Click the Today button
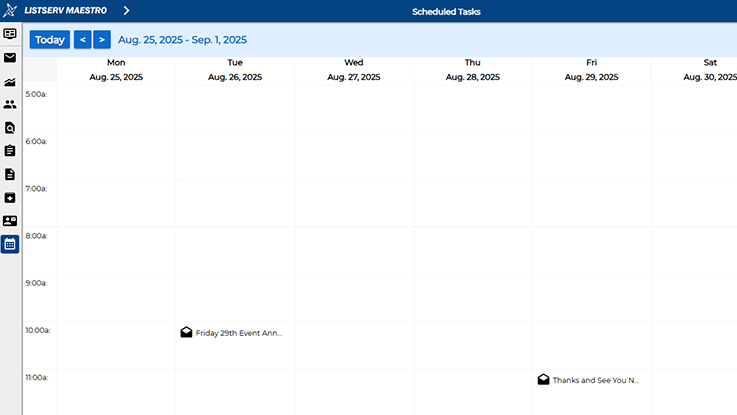 tap(50, 39)
